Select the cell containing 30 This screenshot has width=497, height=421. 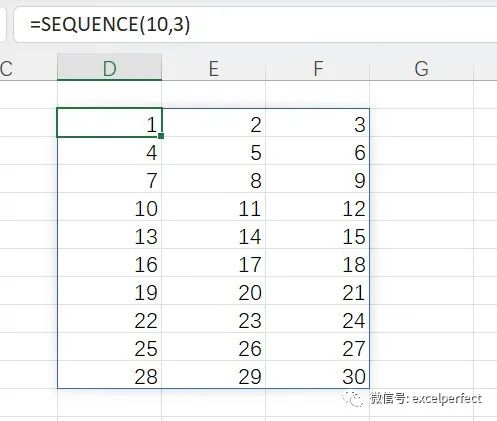(x=317, y=375)
